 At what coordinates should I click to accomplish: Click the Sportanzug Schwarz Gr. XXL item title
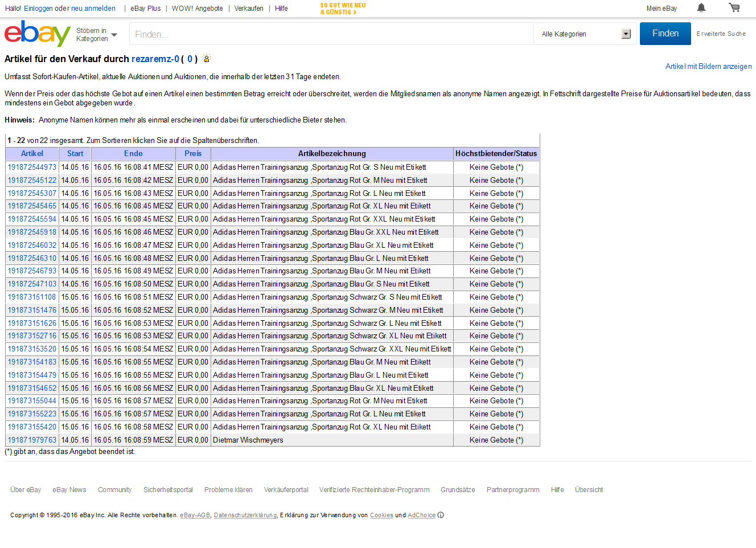[332, 349]
